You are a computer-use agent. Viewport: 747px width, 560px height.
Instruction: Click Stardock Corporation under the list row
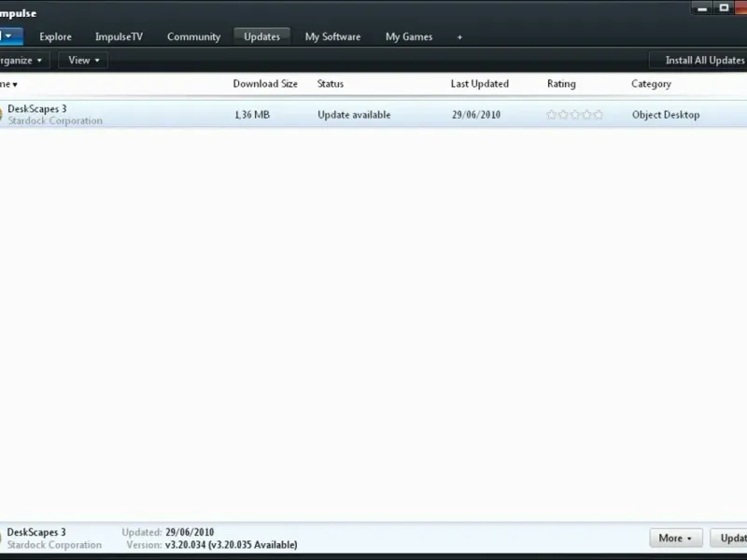click(55, 121)
